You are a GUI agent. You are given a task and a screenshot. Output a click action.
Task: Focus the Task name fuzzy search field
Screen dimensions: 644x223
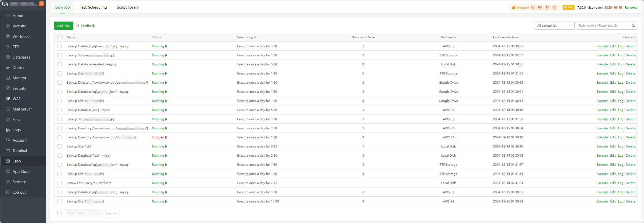[x=603, y=26]
